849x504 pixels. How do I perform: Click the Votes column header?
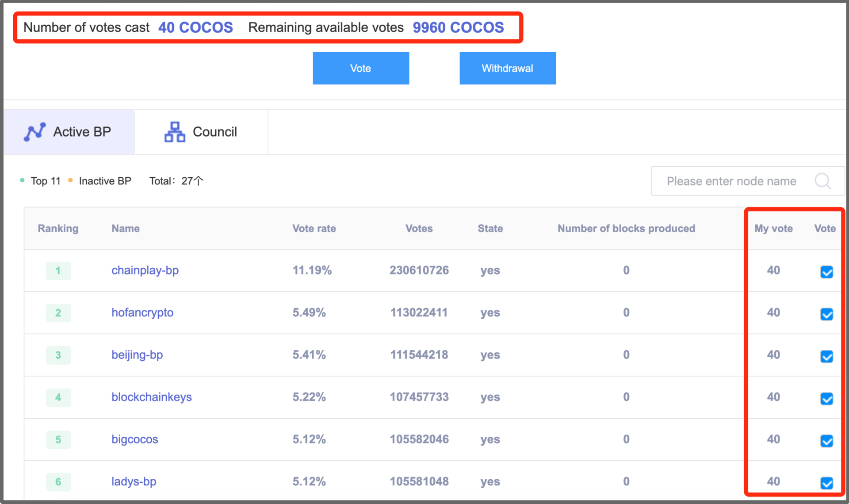pos(419,229)
